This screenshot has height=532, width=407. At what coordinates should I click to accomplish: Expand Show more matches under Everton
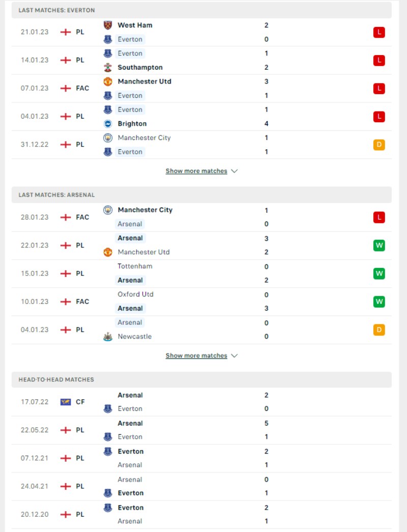click(196, 171)
